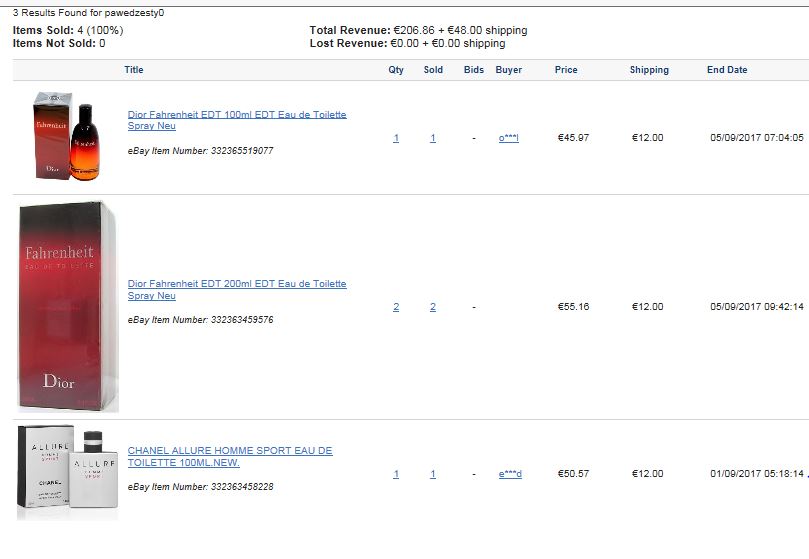Click Sold value 2 for Fahrenheit 200ml
The width and height of the screenshot is (809, 559).
click(x=433, y=307)
